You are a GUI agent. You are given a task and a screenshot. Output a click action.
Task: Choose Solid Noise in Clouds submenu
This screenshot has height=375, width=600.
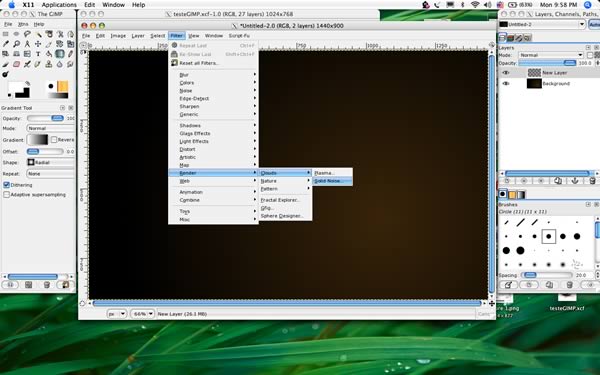(x=332, y=181)
